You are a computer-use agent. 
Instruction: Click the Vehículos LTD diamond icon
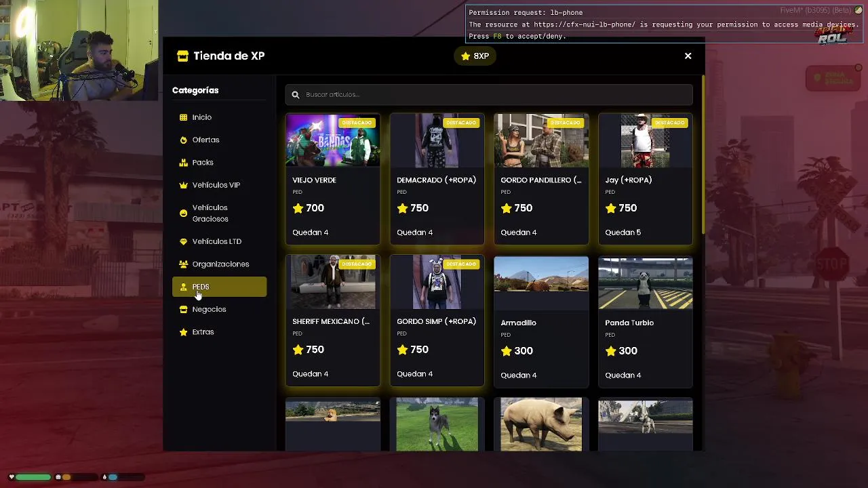click(x=183, y=241)
